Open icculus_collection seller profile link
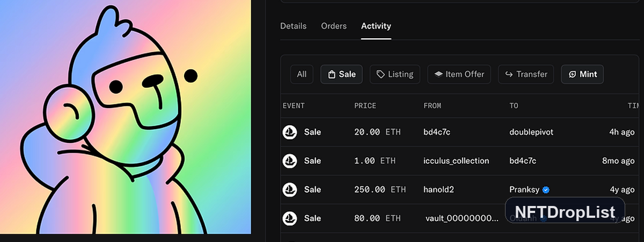The width and height of the screenshot is (644, 242). click(x=456, y=161)
